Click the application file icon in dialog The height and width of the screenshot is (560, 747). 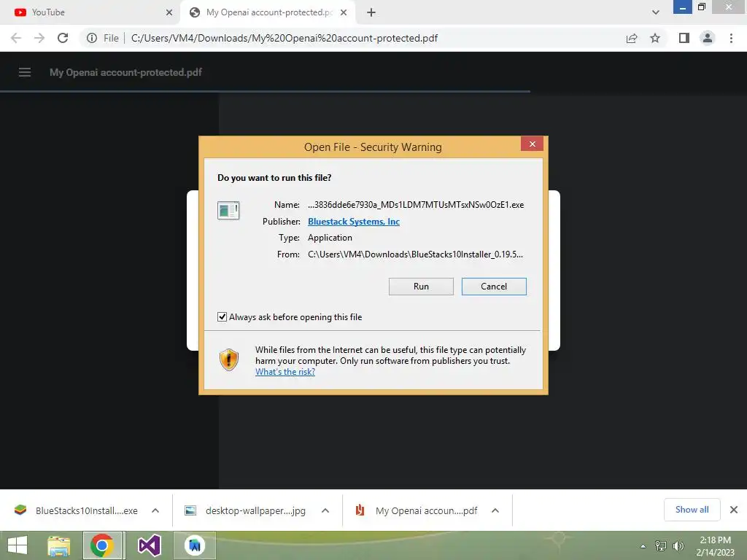(x=228, y=210)
